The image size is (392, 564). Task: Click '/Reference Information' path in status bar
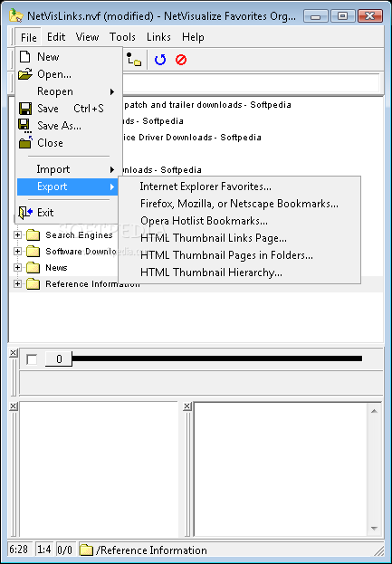click(151, 550)
